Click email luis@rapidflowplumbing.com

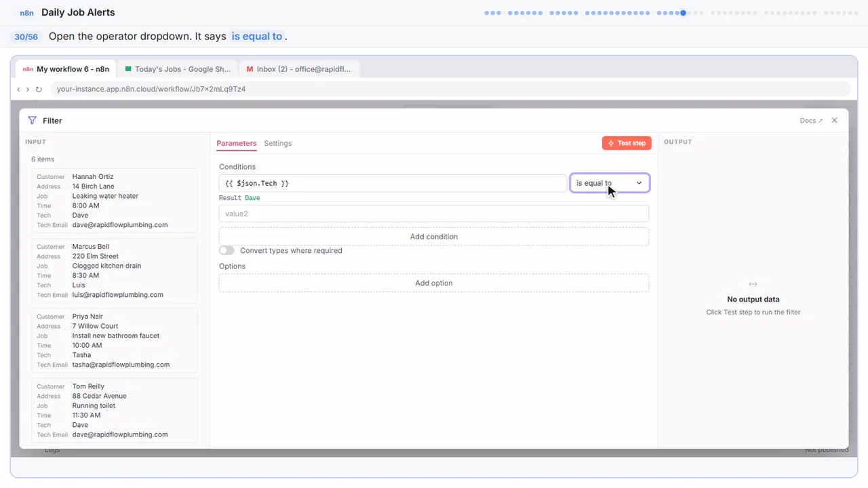[x=118, y=295]
